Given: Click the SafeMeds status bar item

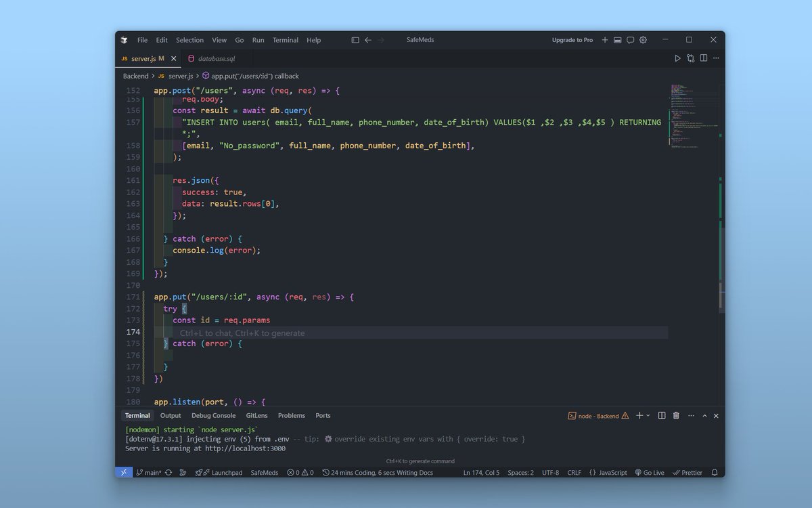Looking at the screenshot, I should coord(264,472).
